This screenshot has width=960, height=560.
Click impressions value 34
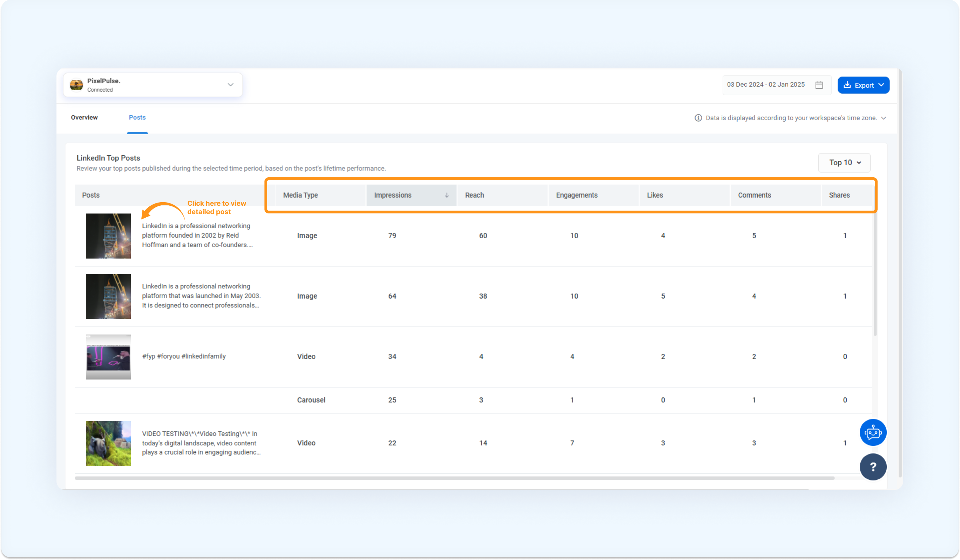[x=392, y=357]
